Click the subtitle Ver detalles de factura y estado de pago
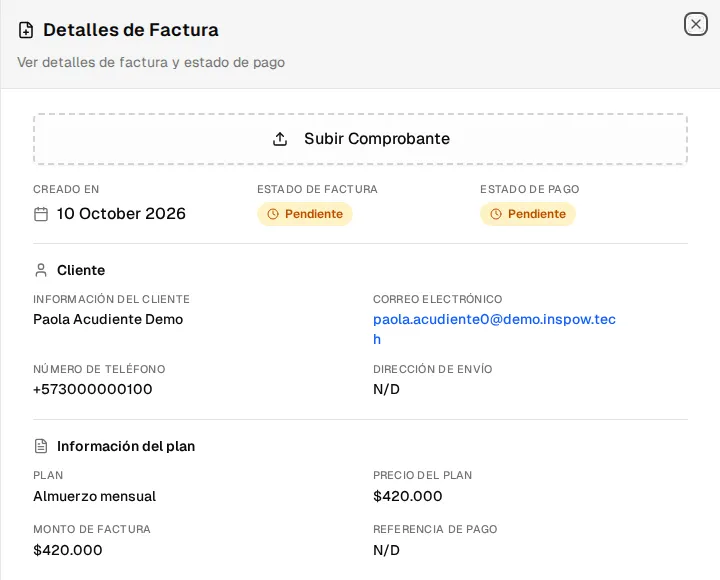 pos(151,62)
